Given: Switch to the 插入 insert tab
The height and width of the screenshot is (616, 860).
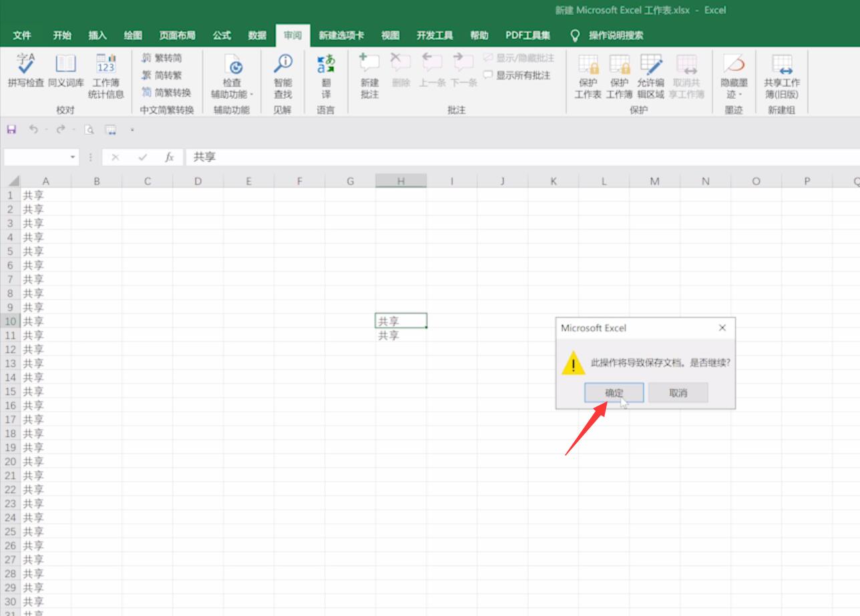Looking at the screenshot, I should [97, 35].
